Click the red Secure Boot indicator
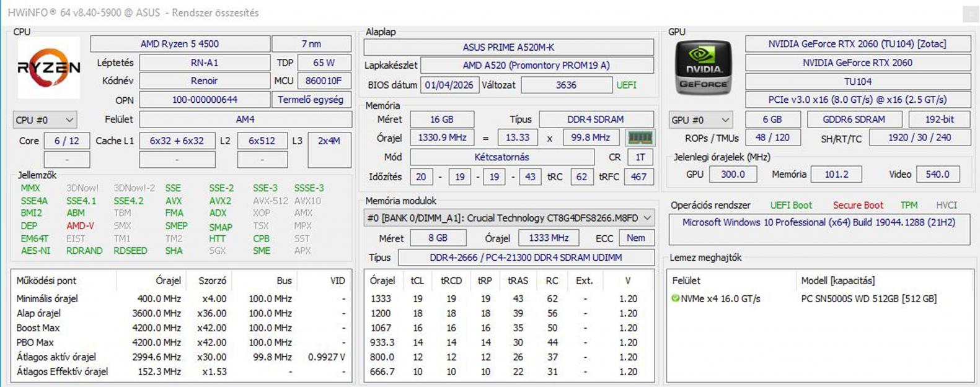 click(858, 205)
